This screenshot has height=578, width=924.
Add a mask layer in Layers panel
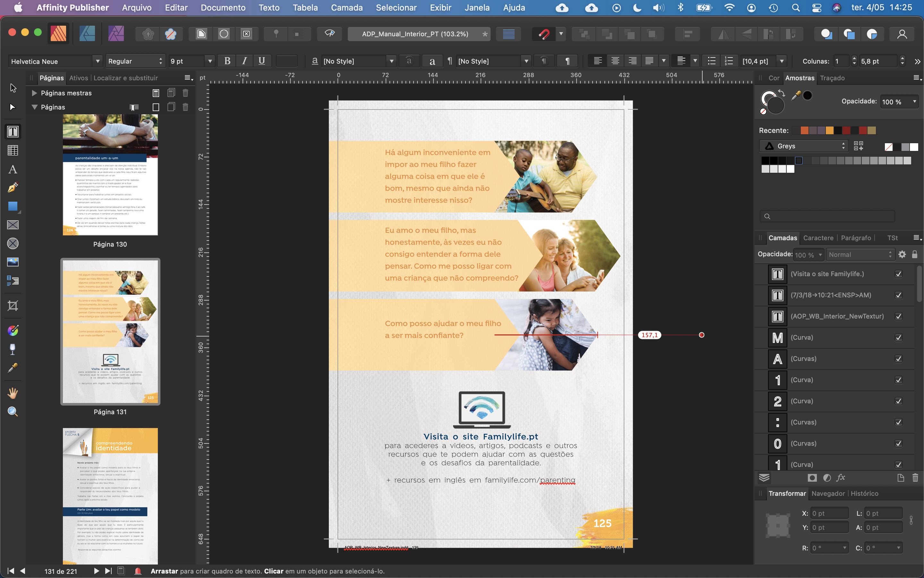coord(812,477)
